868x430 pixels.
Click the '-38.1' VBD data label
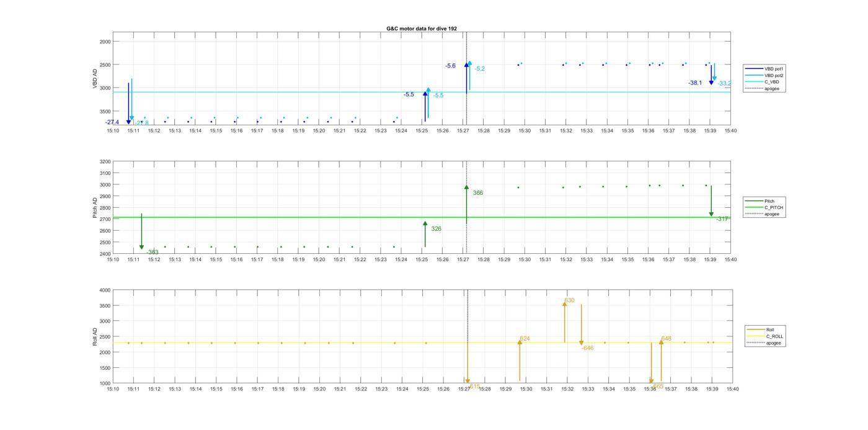[695, 83]
